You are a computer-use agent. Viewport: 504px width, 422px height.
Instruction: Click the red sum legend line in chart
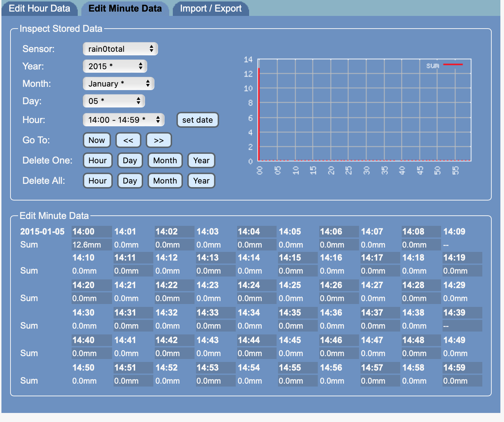[453, 65]
